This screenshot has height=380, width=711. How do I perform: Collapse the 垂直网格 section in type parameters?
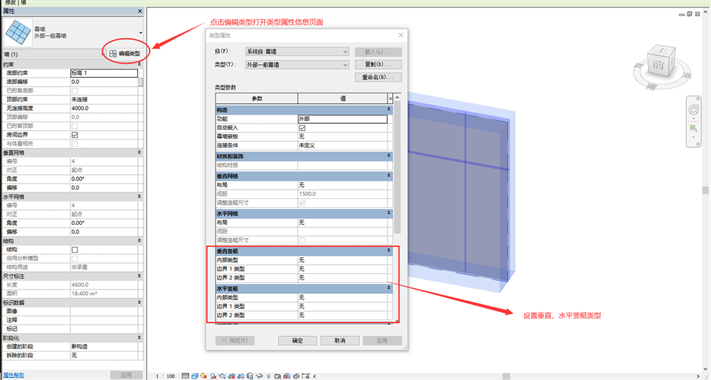[389, 175]
